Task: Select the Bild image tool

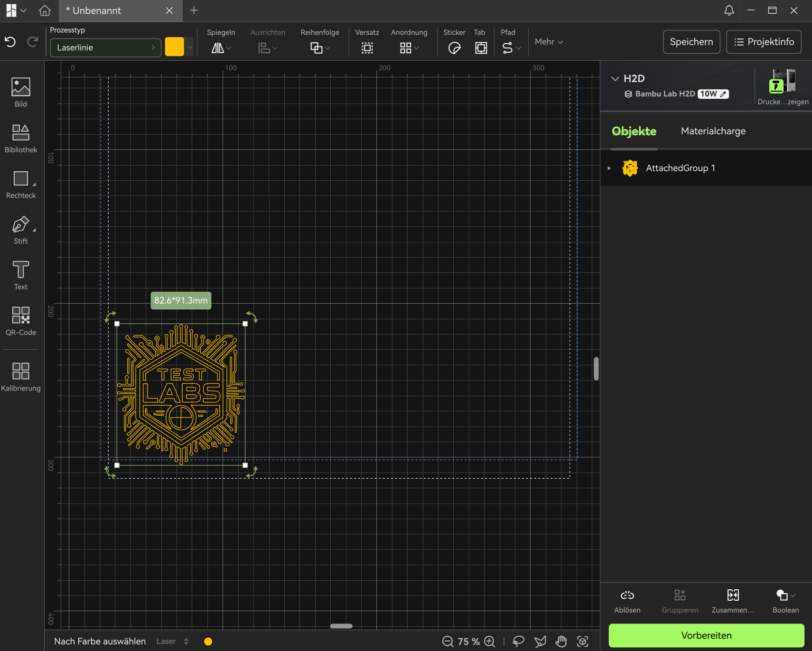Action: click(x=21, y=92)
